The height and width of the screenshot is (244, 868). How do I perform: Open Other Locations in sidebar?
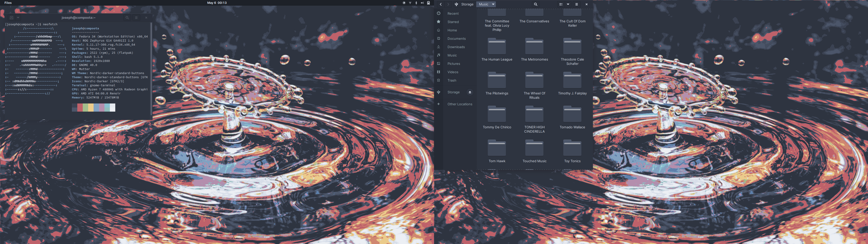coord(460,104)
